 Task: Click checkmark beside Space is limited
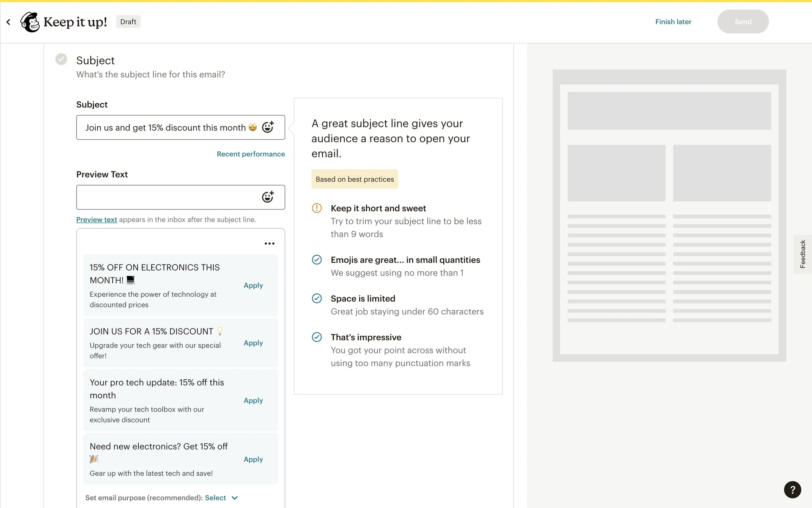[x=317, y=298]
